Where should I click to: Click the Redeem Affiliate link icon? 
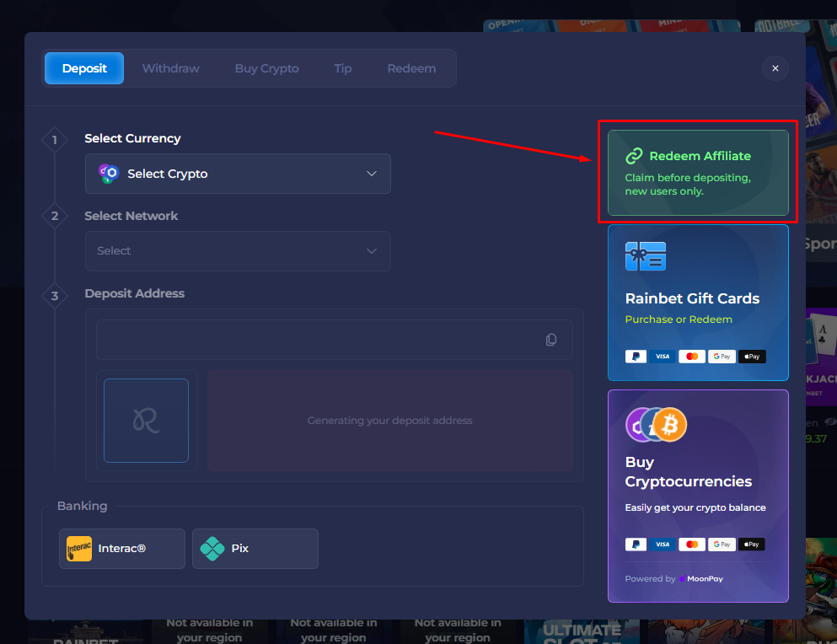pyautogui.click(x=634, y=156)
